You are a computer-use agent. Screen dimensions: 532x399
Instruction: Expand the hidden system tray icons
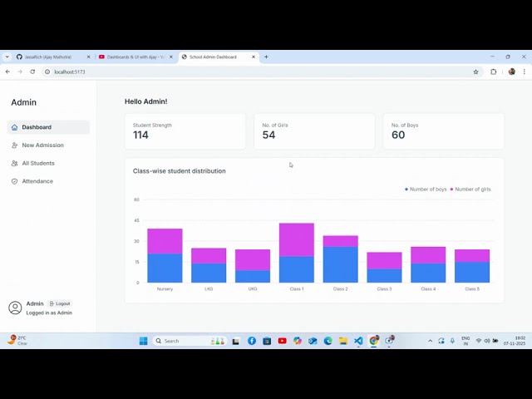(x=431, y=341)
